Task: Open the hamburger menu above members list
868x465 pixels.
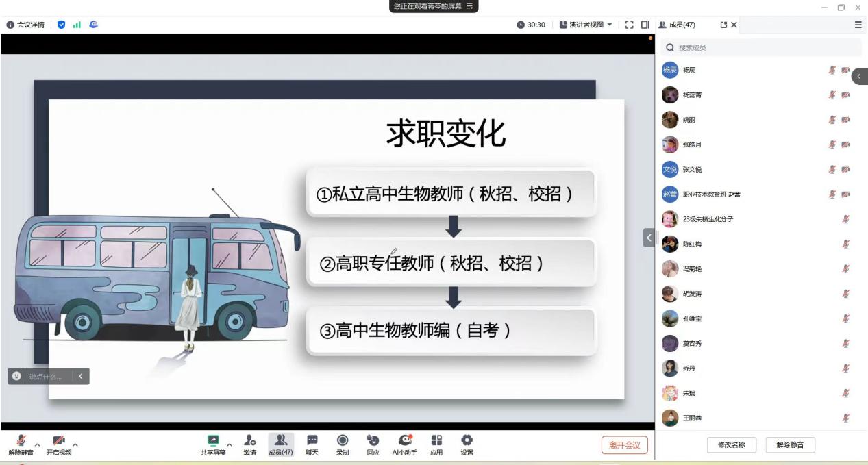Action: 858,25
